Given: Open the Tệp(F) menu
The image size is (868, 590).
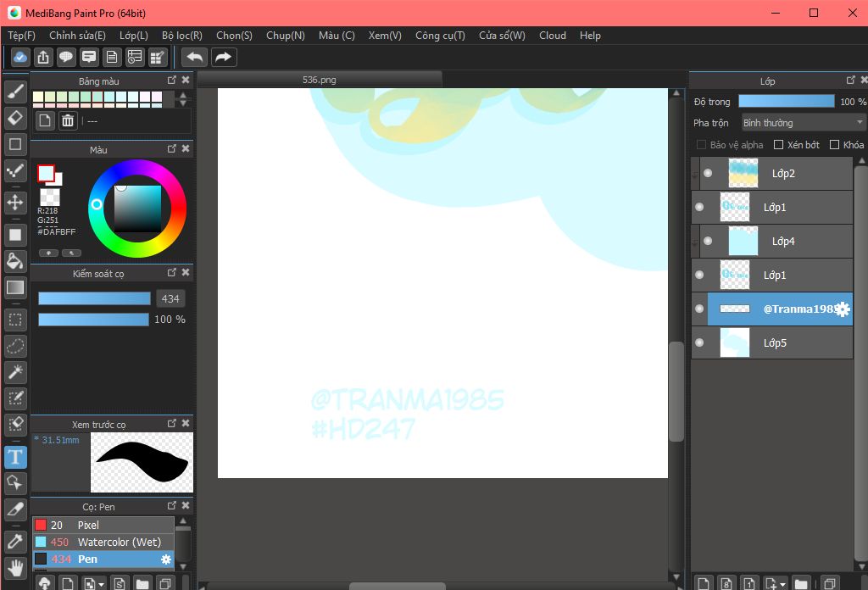Looking at the screenshot, I should point(21,36).
